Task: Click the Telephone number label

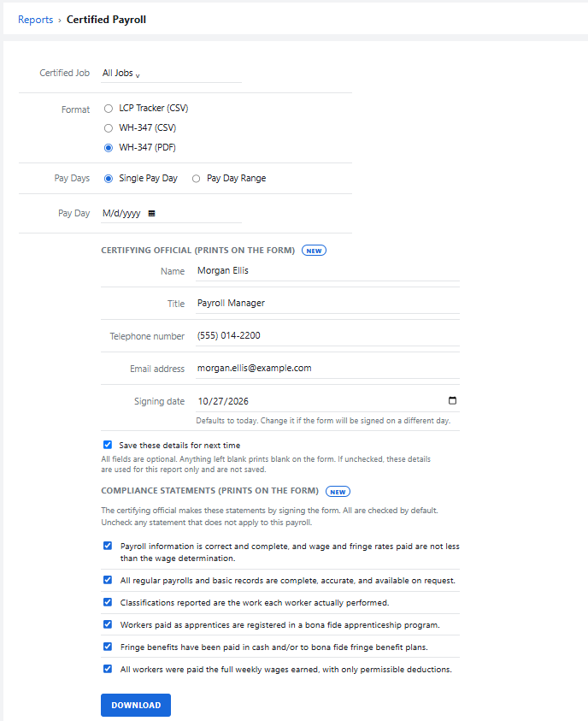Action: click(147, 336)
